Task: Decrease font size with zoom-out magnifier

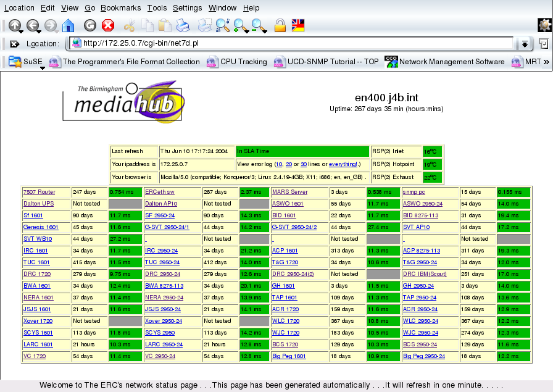Action: pyautogui.click(x=258, y=26)
